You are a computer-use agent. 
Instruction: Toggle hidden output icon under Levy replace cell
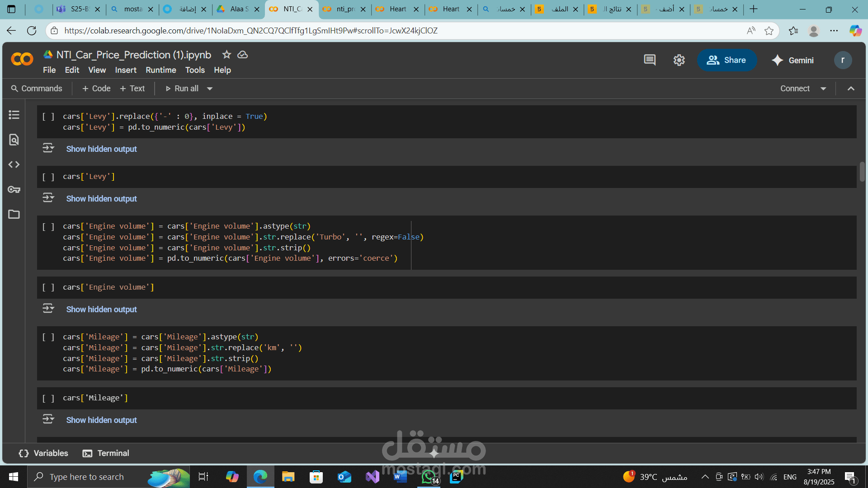click(48, 148)
